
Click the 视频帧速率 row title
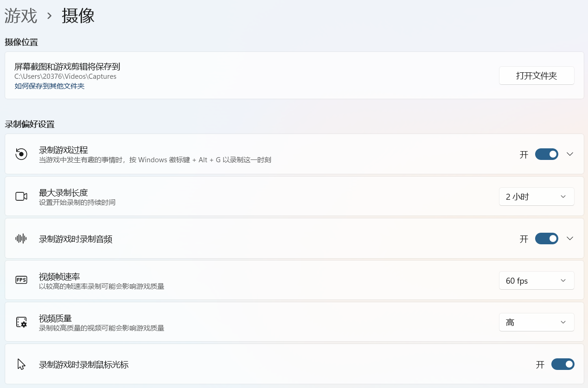coord(59,277)
